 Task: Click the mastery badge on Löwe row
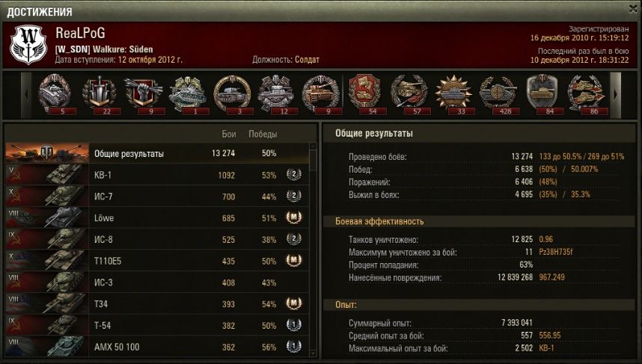pyautogui.click(x=293, y=218)
